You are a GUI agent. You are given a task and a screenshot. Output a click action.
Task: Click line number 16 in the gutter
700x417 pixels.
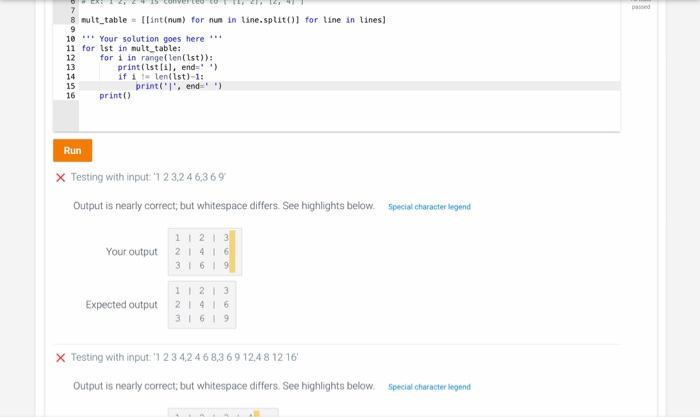(71, 96)
